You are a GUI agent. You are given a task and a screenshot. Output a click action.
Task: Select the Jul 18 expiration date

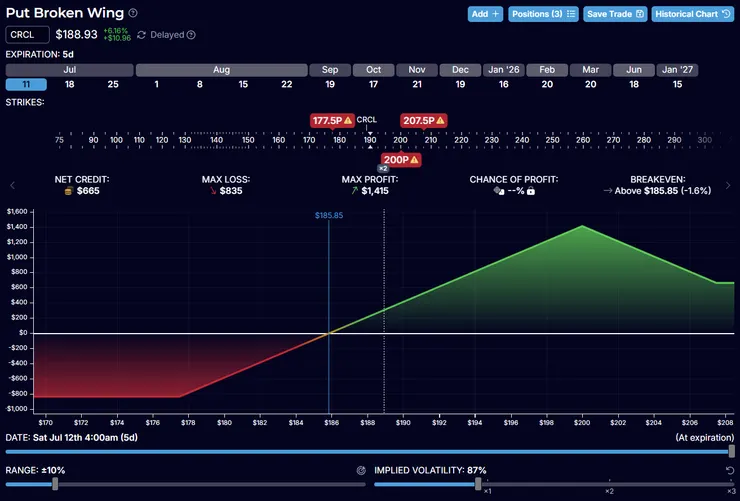click(69, 84)
